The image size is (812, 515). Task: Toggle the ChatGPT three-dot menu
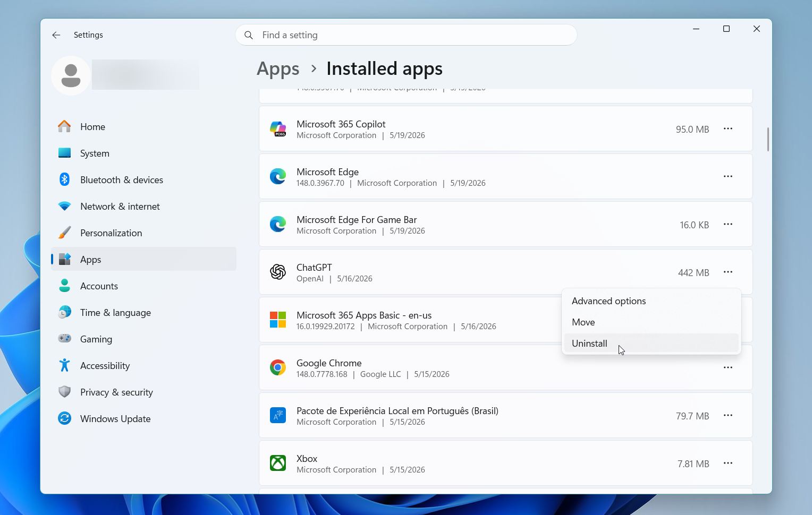pos(728,272)
